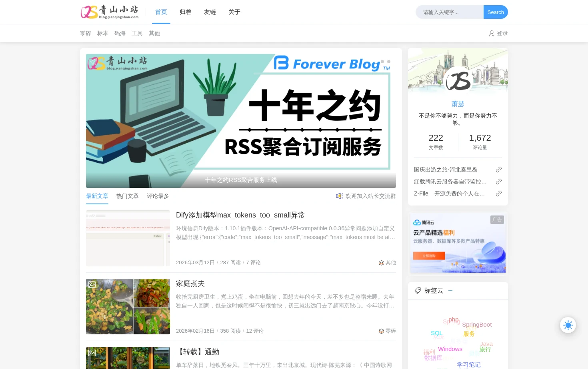Switch to 最新文章 tab
Viewport: 588px width, 369px height.
tap(97, 196)
